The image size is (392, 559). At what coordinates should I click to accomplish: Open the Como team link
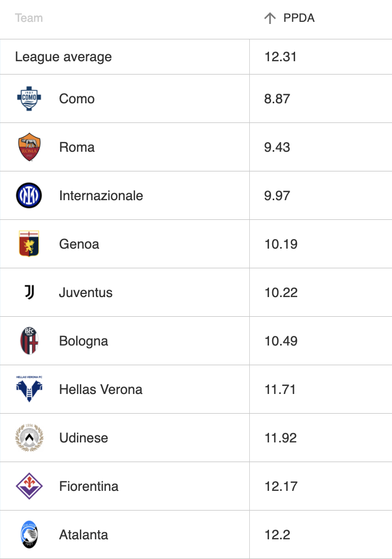coord(77,98)
